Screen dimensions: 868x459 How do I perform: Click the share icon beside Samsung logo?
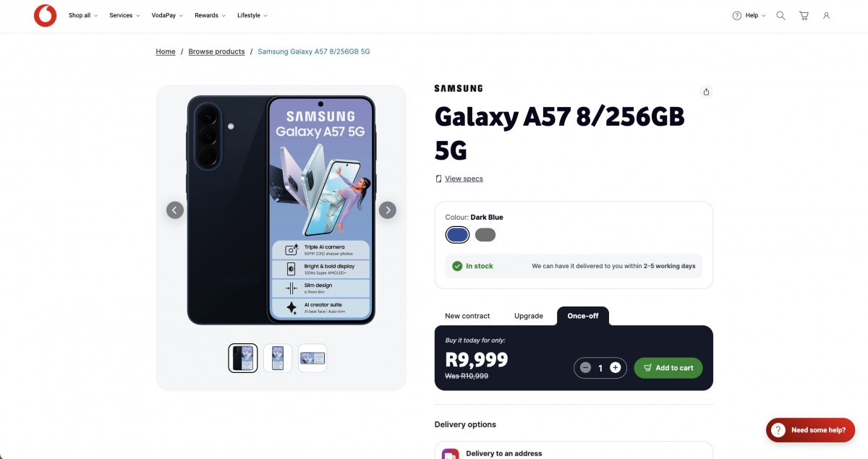coord(707,92)
